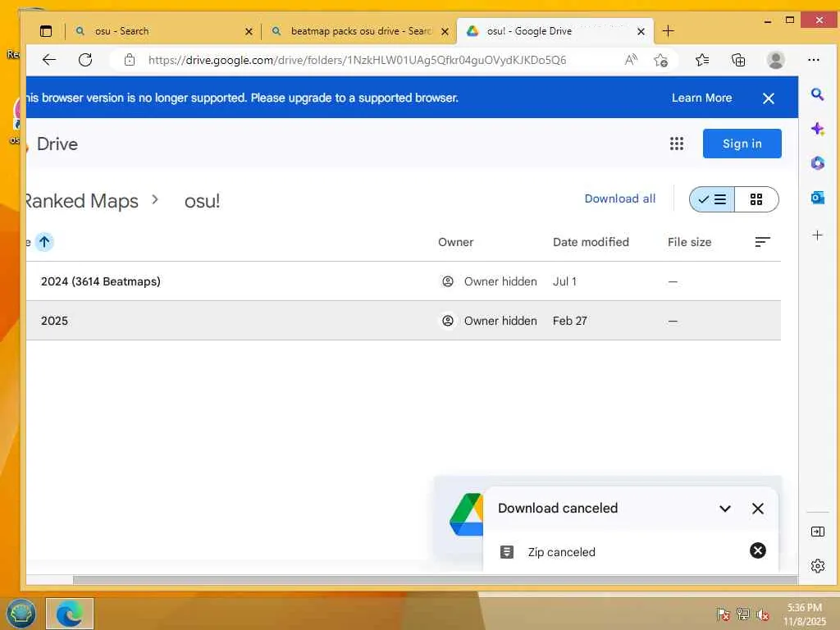Click the Learn More link

pyautogui.click(x=702, y=98)
